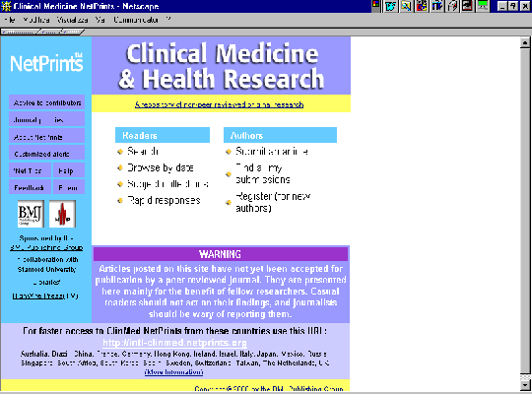Click the Readers section header
The image size is (532, 394).
[163, 135]
